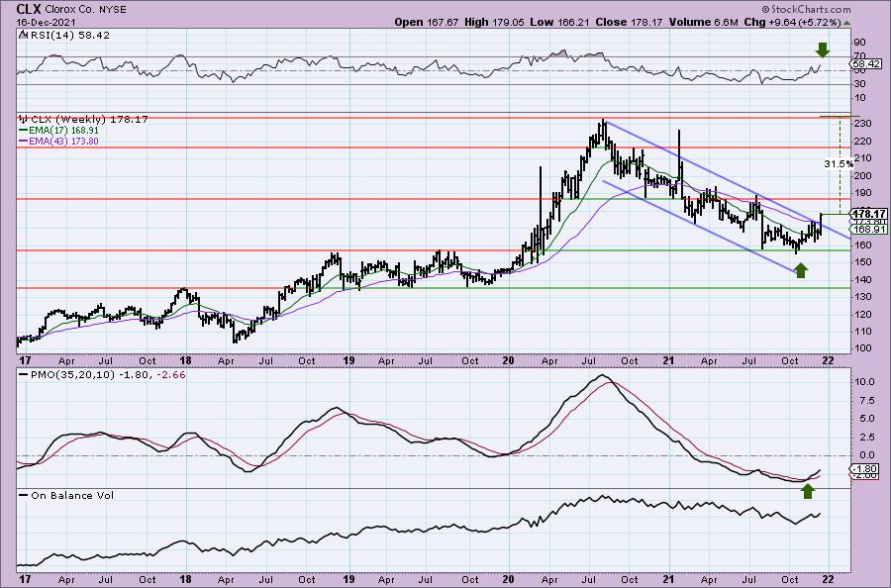Click the 100 level on the price axis
This screenshot has height=588, width=891.
point(862,348)
